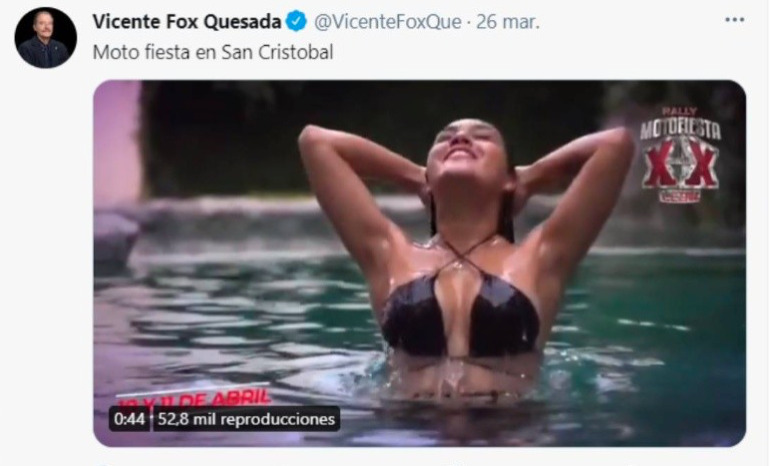Click the Rally Motofiesta XX logo watermark
The image size is (770, 466).
(x=681, y=155)
